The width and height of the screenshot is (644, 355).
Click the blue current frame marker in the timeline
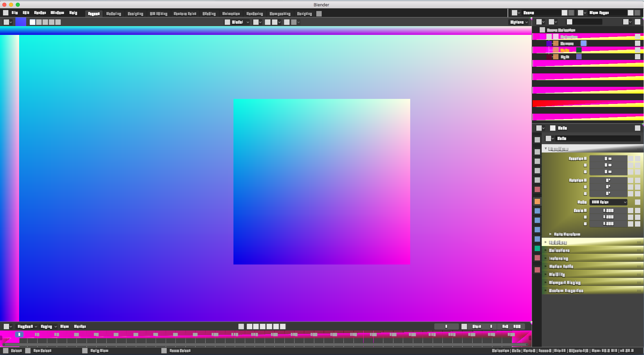[19, 334]
